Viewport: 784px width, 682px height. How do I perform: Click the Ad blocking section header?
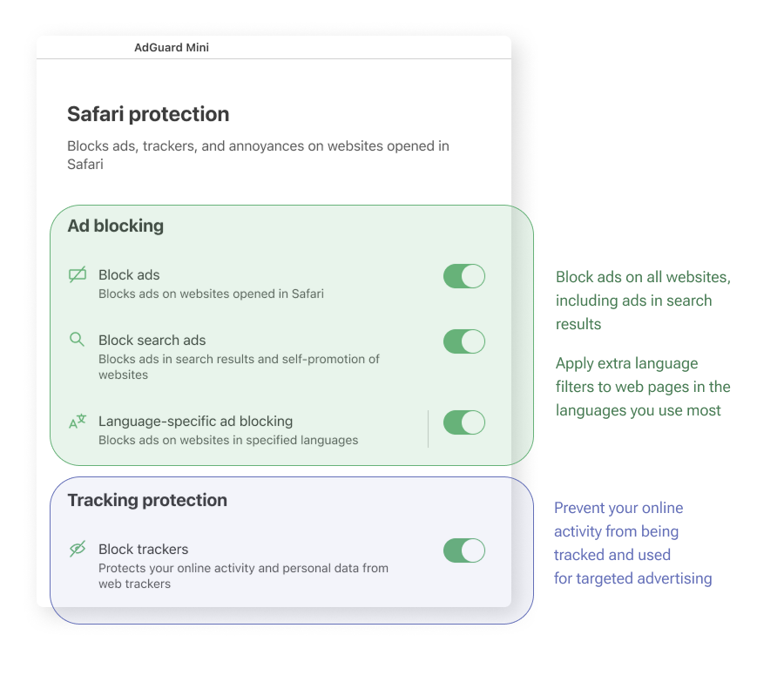115,226
